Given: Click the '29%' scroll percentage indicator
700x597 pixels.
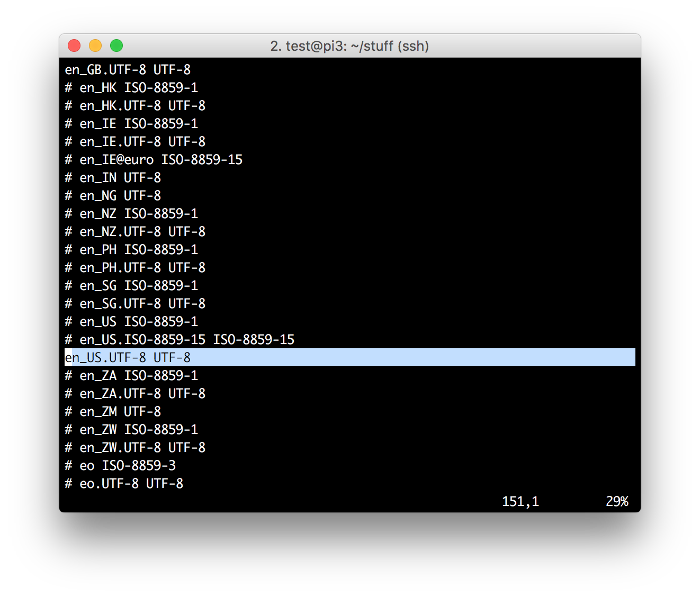Looking at the screenshot, I should 617,502.
